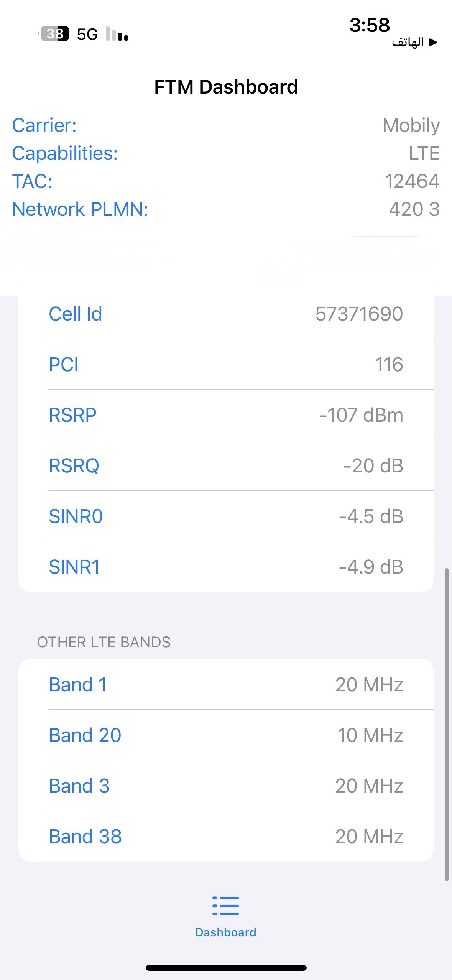The width and height of the screenshot is (452, 980).
Task: Select the SINR0 row
Action: coord(226,516)
